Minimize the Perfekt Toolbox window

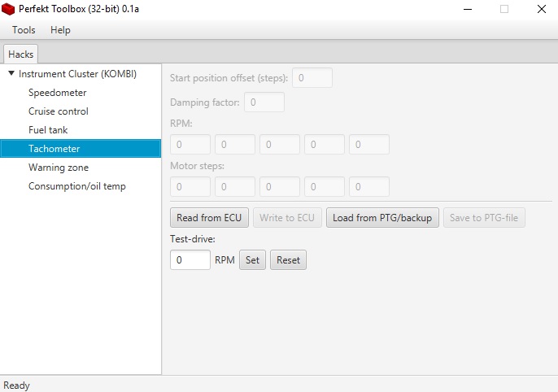[x=466, y=9]
